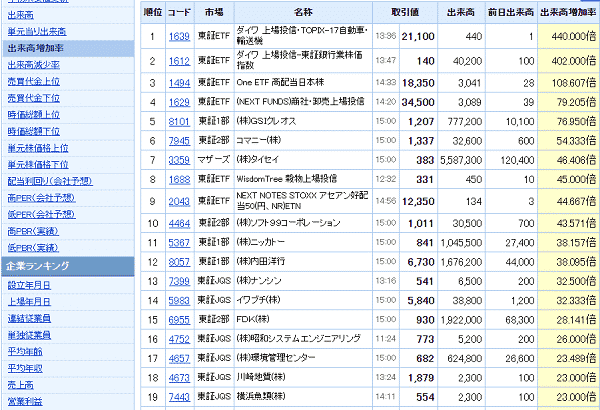Open the 平均年齢 ranking link
Image resolution: width=600 pixels, height=410 pixels.
pyautogui.click(x=25, y=351)
